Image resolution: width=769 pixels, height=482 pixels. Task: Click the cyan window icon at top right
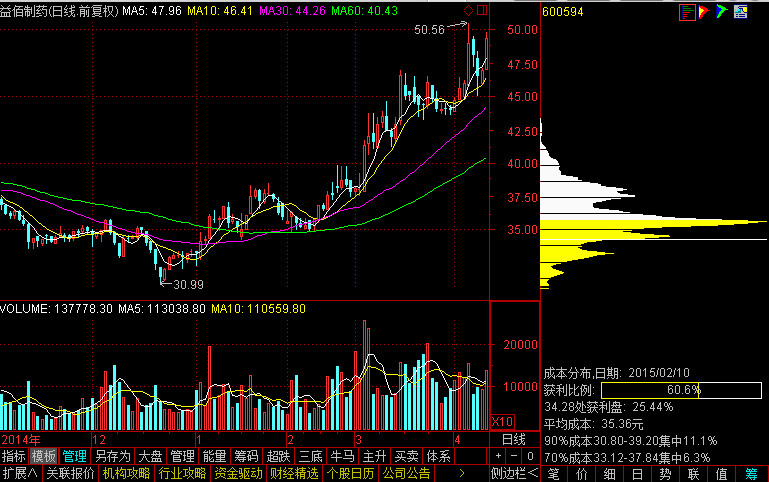(x=740, y=12)
